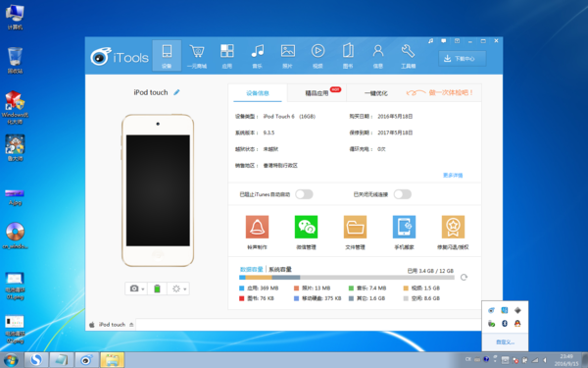Open the 工具箱 wrench toolbox section
The image size is (588, 368).
(408, 56)
